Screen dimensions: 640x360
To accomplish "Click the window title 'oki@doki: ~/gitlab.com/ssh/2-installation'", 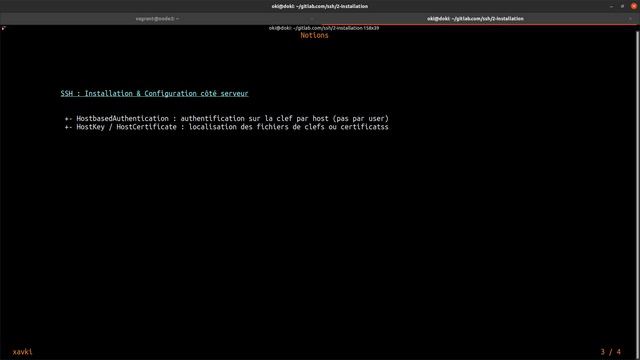I will coord(320,6).
